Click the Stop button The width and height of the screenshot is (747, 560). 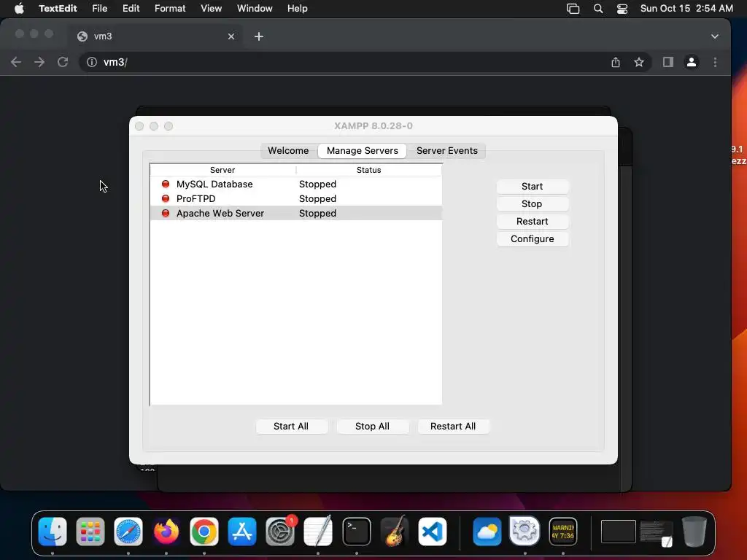point(532,204)
